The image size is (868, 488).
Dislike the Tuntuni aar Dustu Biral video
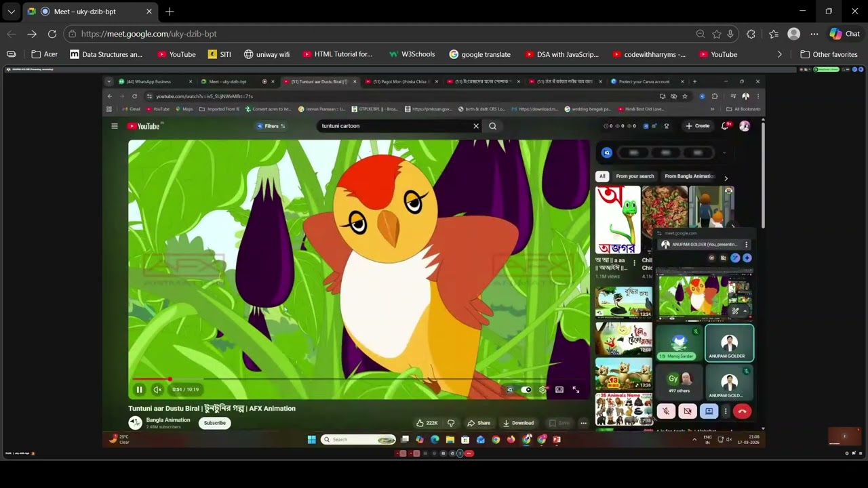tap(451, 423)
